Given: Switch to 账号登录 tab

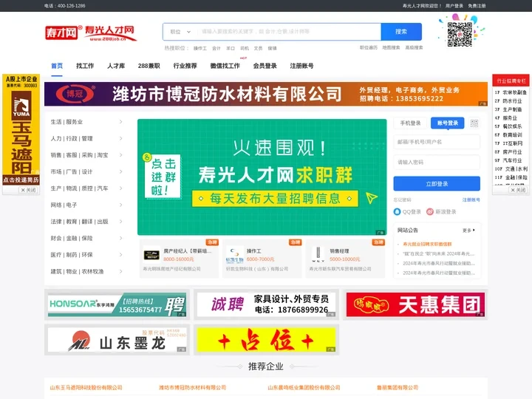Looking at the screenshot, I should coord(448,123).
